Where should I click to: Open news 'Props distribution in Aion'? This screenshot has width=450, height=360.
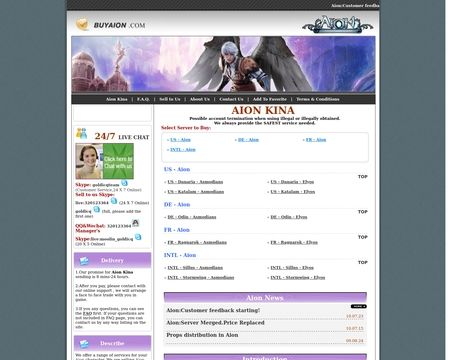(202, 335)
